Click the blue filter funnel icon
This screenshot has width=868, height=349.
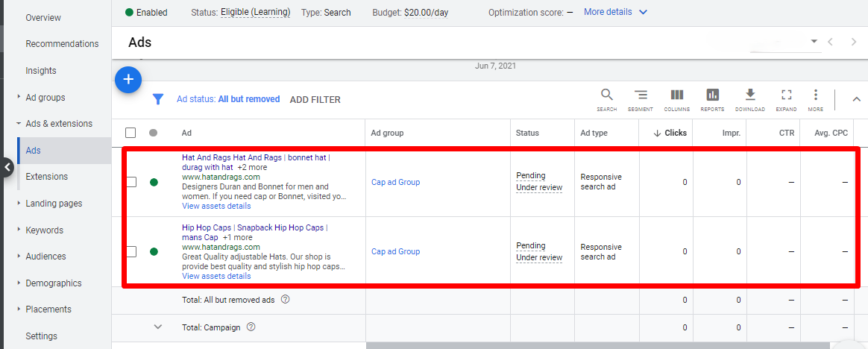tap(158, 99)
